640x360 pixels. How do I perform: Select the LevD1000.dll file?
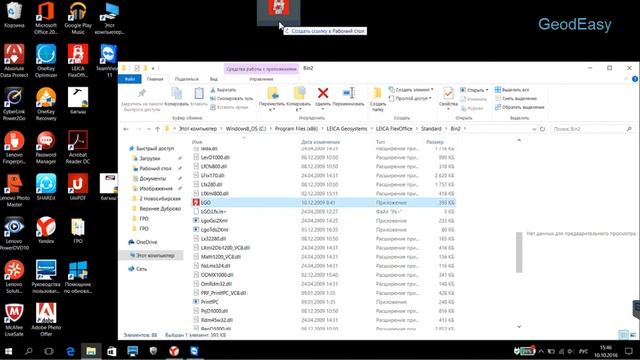pos(215,158)
